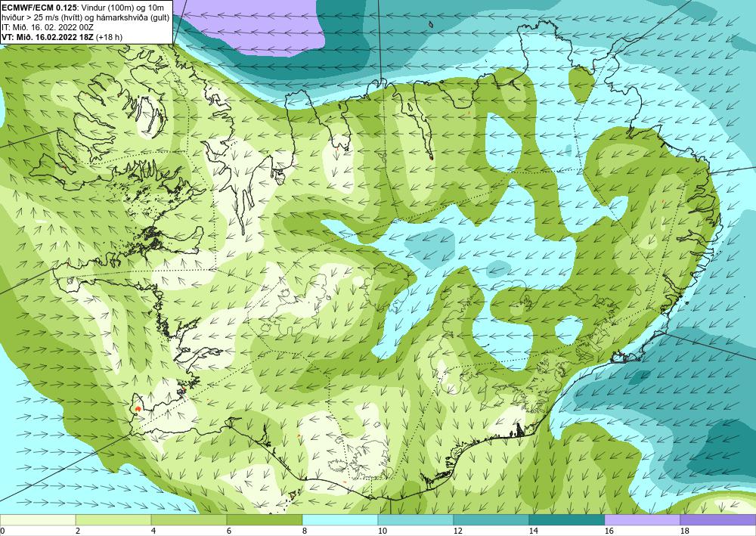Click the 2–4 m/s light green legend swatch
Viewport: 756px width, 536px height.
(113, 519)
